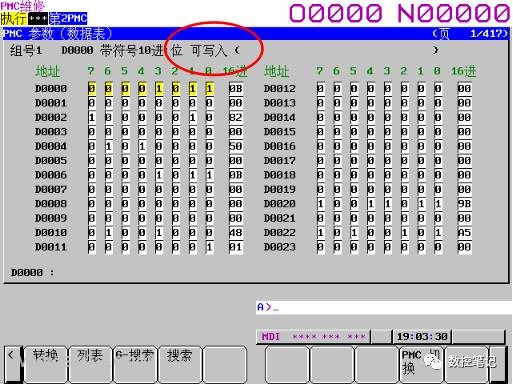
Task: Select bit 6 cell of D0004
Action: (x=108, y=146)
